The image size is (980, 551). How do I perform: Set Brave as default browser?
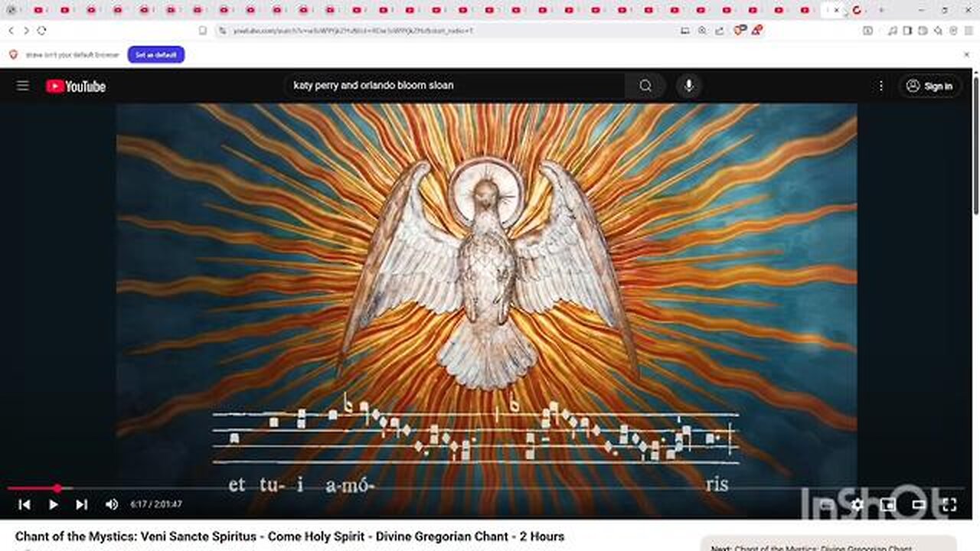pos(156,55)
